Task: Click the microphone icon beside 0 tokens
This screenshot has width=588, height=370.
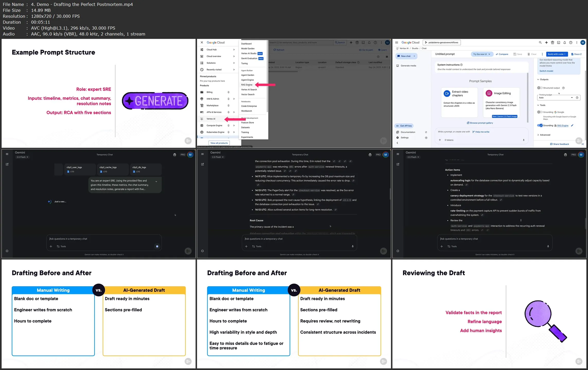Action: [524, 140]
